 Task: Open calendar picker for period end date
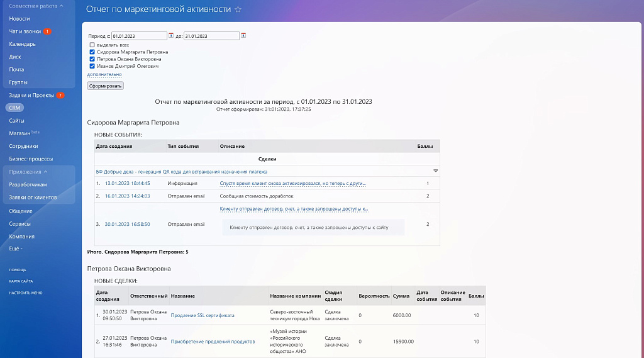pyautogui.click(x=243, y=36)
